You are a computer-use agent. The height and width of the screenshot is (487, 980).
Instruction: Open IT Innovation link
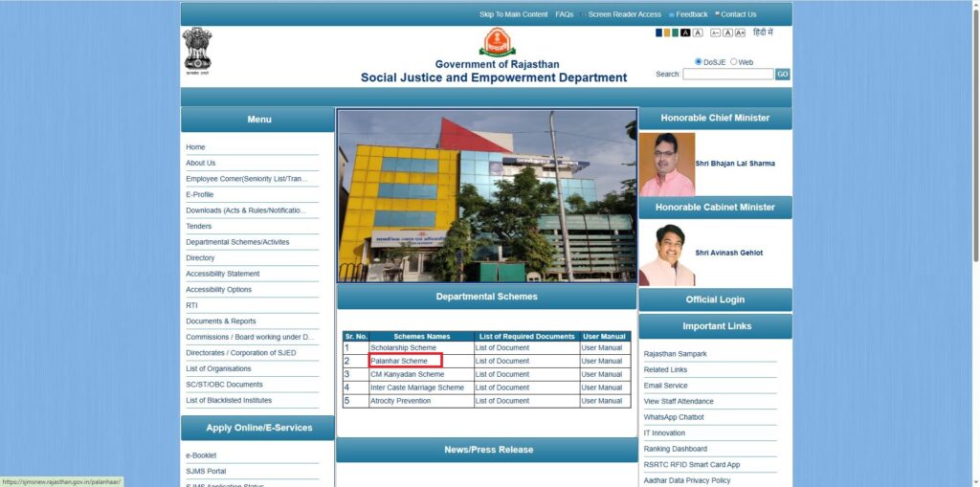pyautogui.click(x=664, y=432)
